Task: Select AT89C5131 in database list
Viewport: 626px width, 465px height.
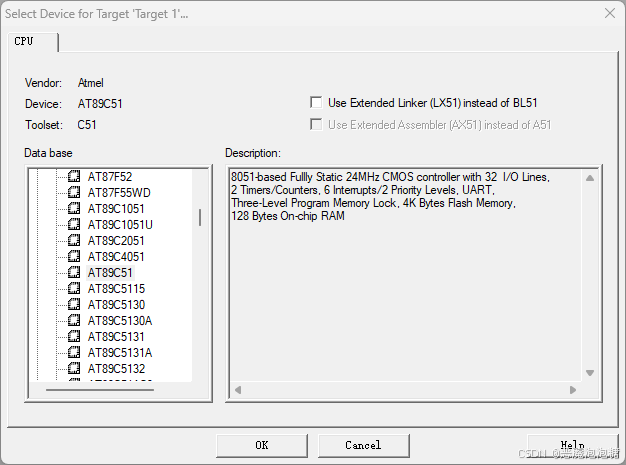Action: [x=116, y=336]
